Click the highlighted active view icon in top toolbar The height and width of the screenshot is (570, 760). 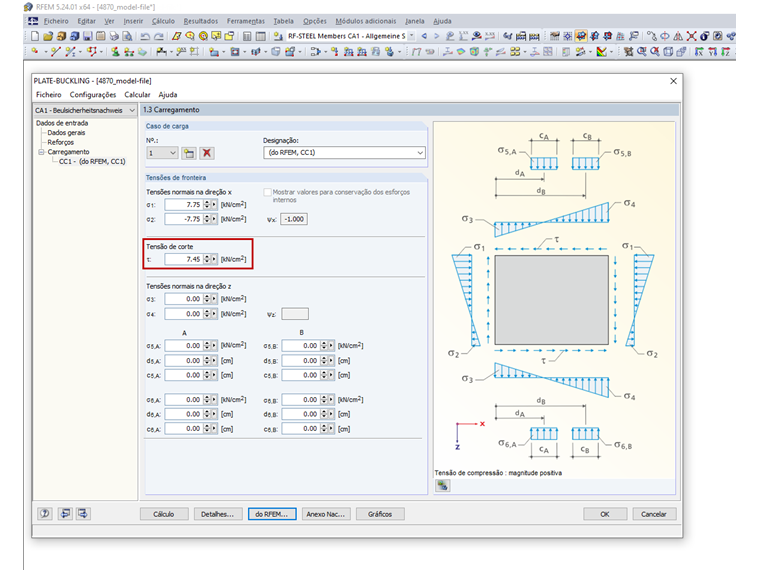click(x=581, y=36)
